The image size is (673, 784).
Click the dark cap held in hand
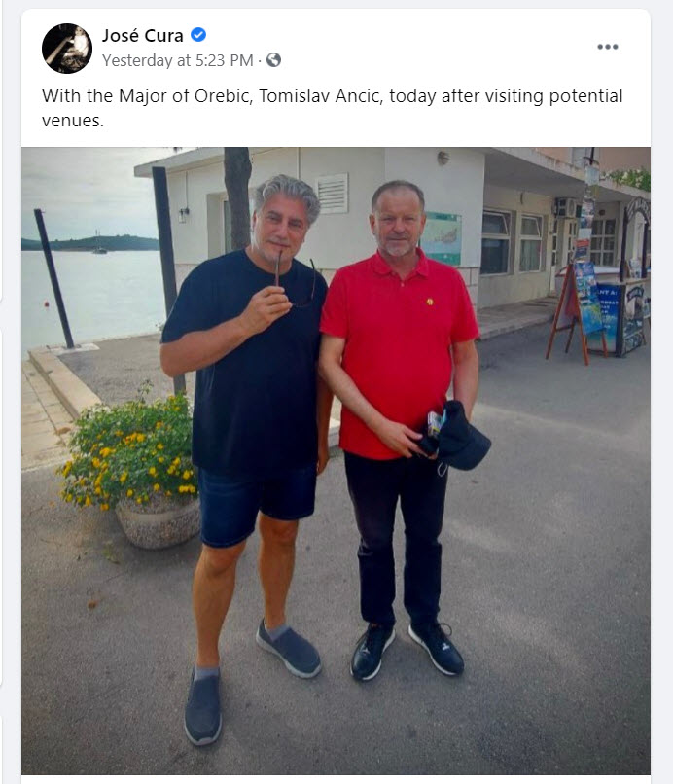pyautogui.click(x=455, y=436)
